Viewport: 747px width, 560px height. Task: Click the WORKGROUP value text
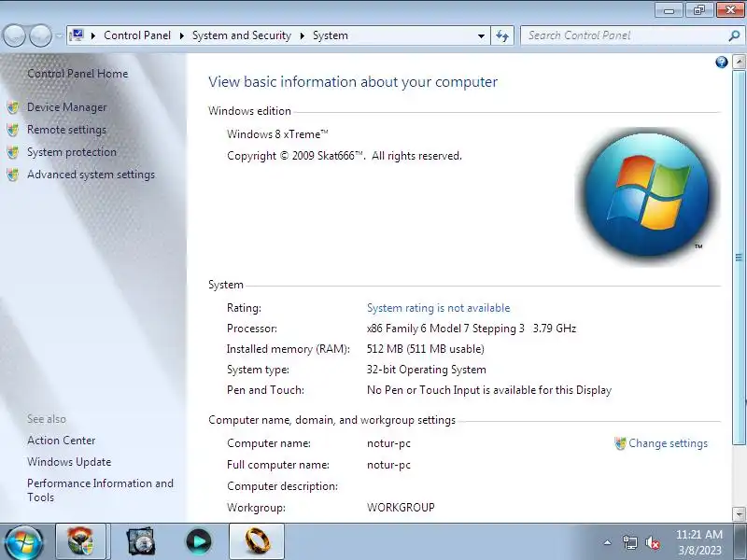click(x=401, y=508)
